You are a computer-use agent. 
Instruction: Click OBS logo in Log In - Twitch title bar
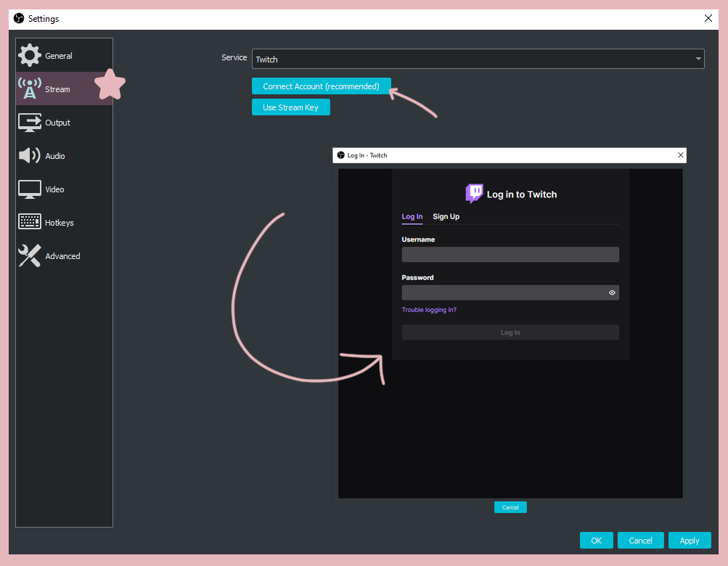(341, 155)
